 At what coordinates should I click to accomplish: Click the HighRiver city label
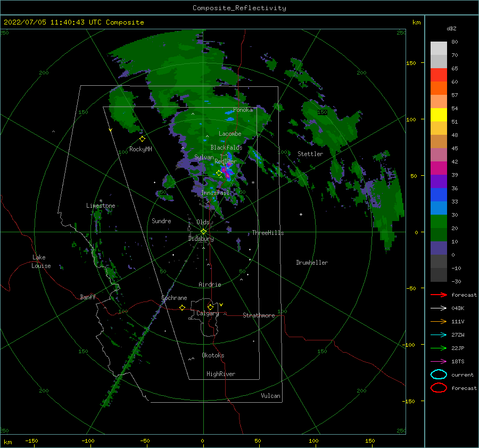(x=221, y=374)
